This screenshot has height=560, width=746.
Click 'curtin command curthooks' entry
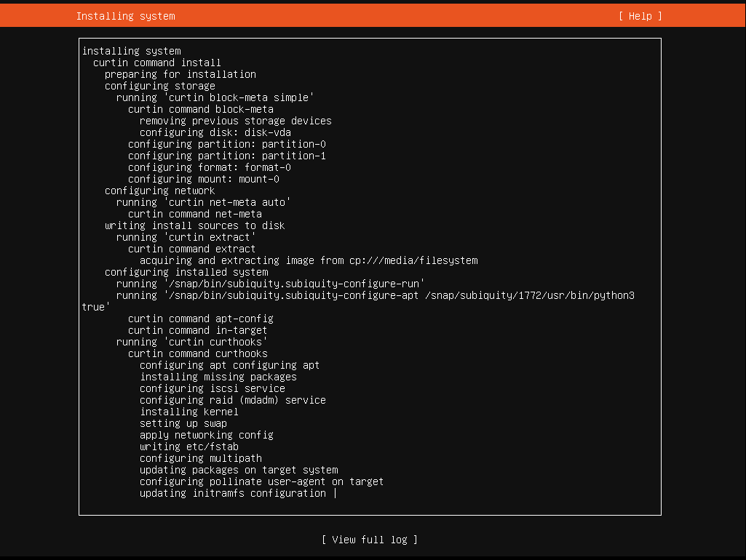click(x=198, y=353)
